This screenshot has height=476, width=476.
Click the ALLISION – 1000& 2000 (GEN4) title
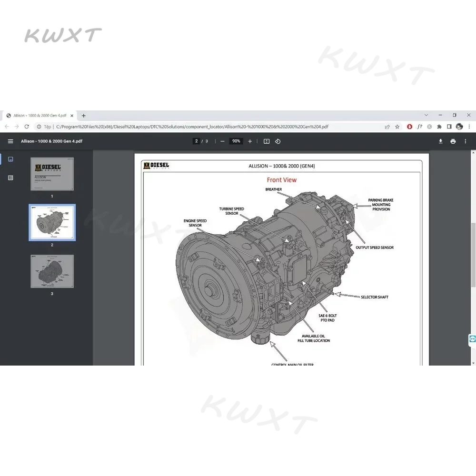[282, 166]
